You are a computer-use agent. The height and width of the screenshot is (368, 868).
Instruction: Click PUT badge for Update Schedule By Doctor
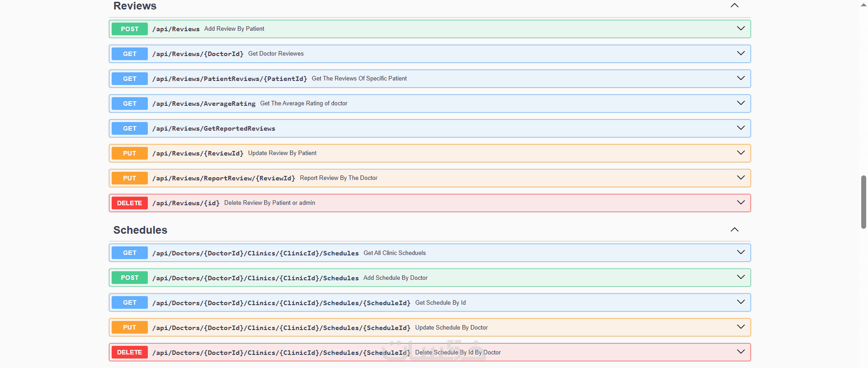coord(130,327)
